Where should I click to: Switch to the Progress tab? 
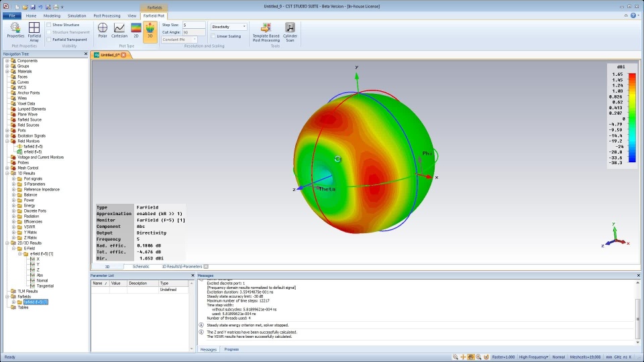point(231,349)
